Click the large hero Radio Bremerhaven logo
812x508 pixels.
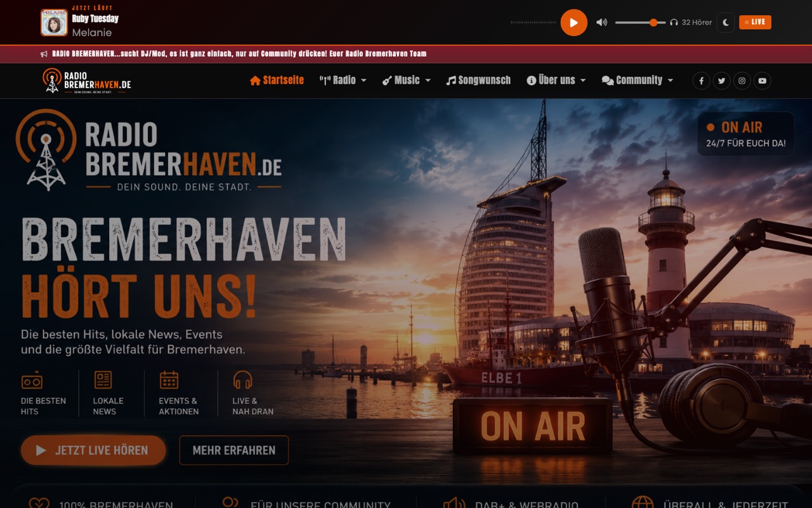tap(149, 150)
